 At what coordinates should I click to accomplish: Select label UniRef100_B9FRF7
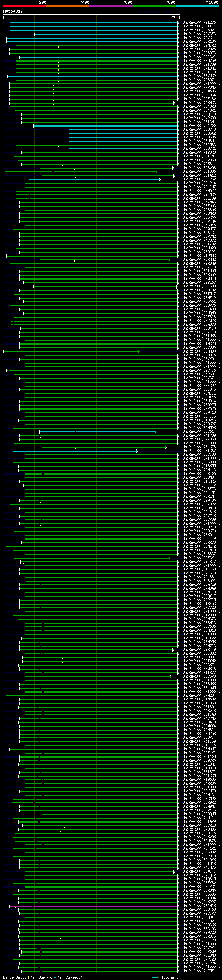[199, 561]
